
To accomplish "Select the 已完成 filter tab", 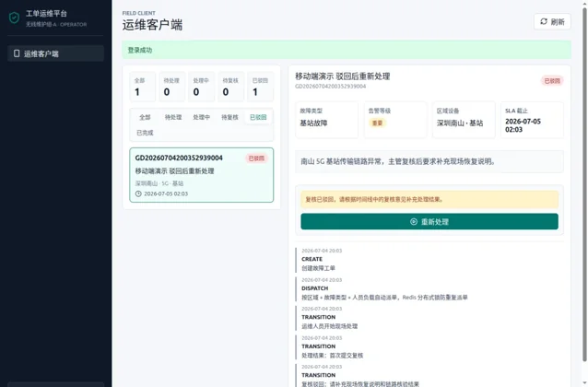I will click(145, 133).
